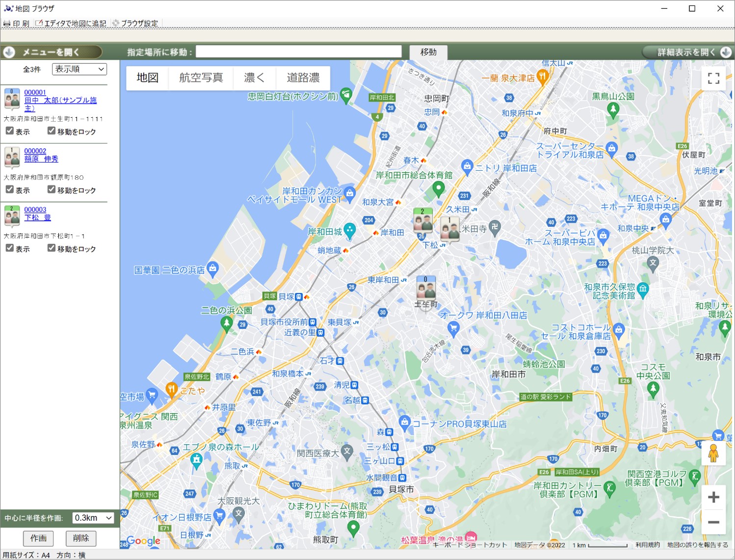
Task: Switch map to 地図 view
Action: click(x=147, y=78)
